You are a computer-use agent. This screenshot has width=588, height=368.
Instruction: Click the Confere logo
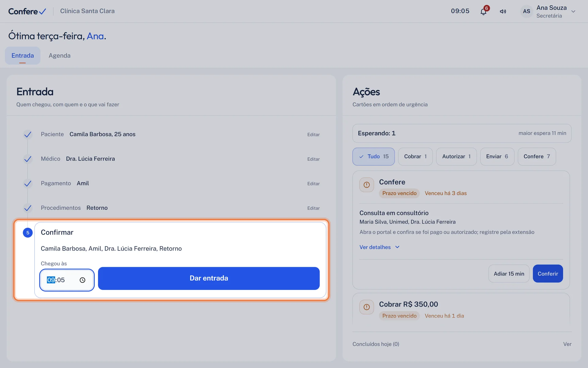[x=27, y=11]
